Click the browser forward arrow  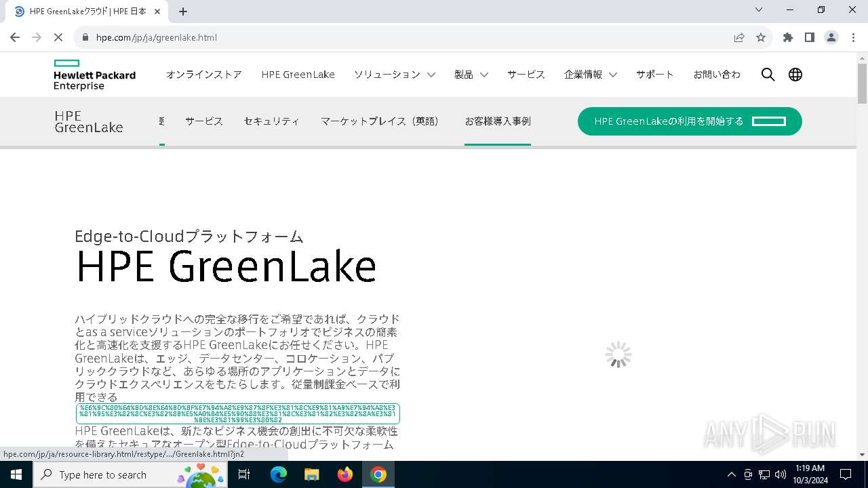click(x=37, y=37)
